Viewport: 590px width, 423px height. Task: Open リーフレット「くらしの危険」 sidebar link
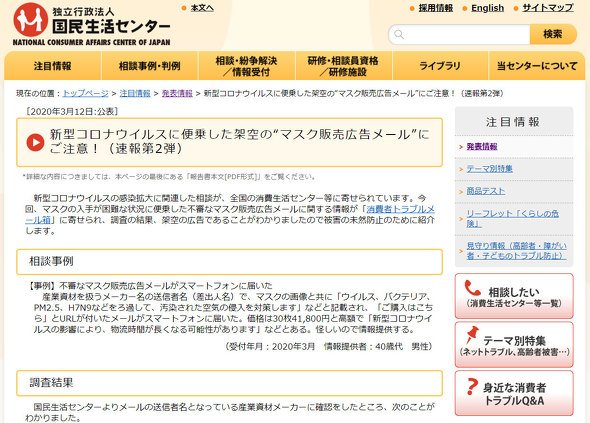512,218
